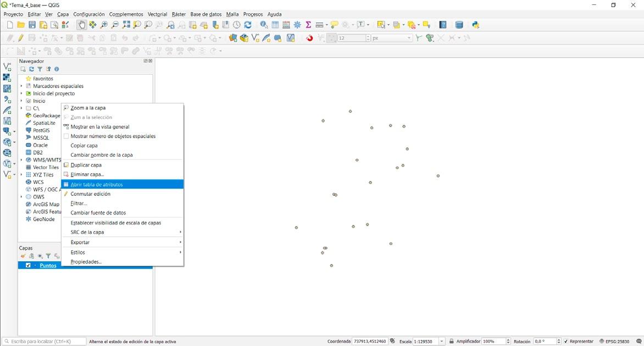Viewport: 644px width, 346px height.
Task: Filter the Navegador browser tree
Action: tap(40, 69)
